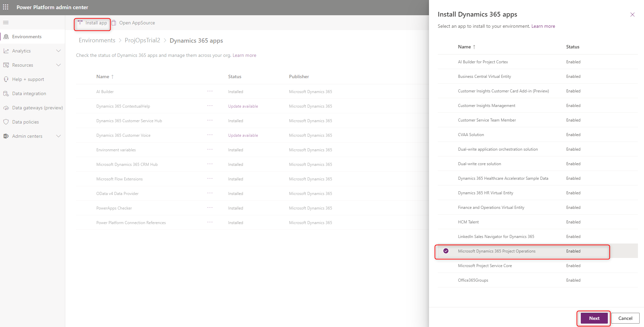Click the Next button
This screenshot has width=644, height=327.
coord(594,318)
